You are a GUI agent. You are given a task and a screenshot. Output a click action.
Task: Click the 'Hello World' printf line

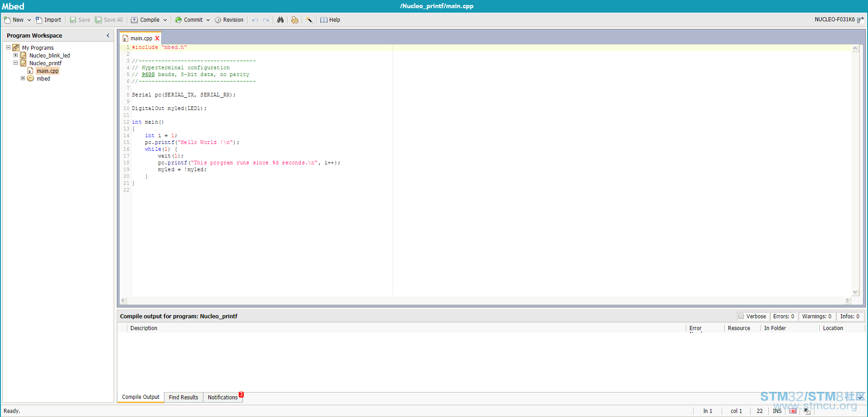click(x=192, y=143)
